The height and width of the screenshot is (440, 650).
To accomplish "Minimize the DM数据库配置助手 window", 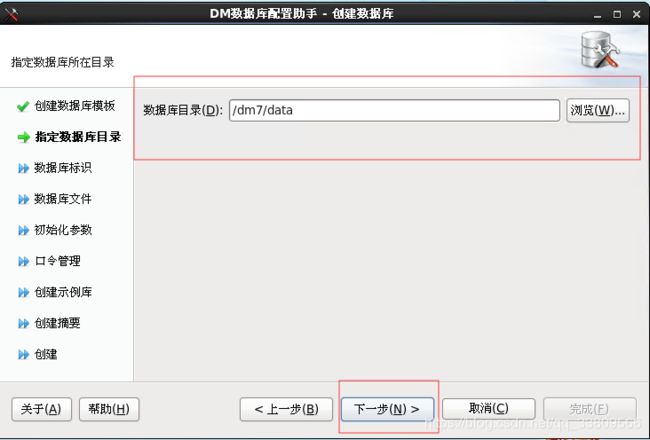I will click(x=597, y=15).
